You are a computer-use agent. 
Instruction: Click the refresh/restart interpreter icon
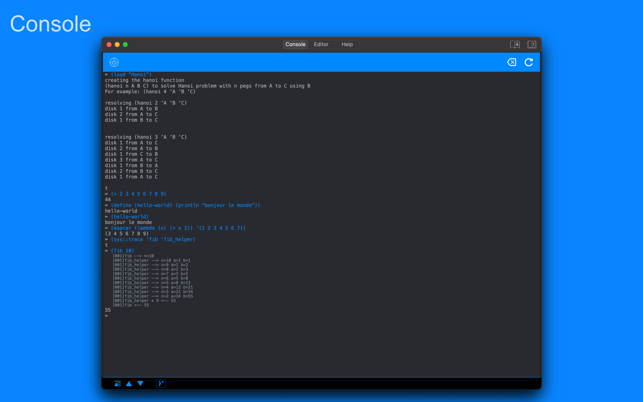tap(529, 62)
